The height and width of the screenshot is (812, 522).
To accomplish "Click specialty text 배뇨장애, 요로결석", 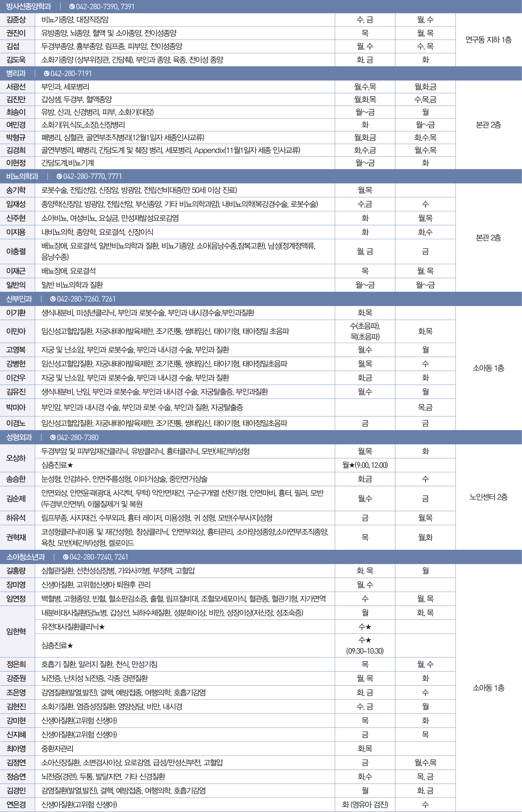I will [x=69, y=271].
